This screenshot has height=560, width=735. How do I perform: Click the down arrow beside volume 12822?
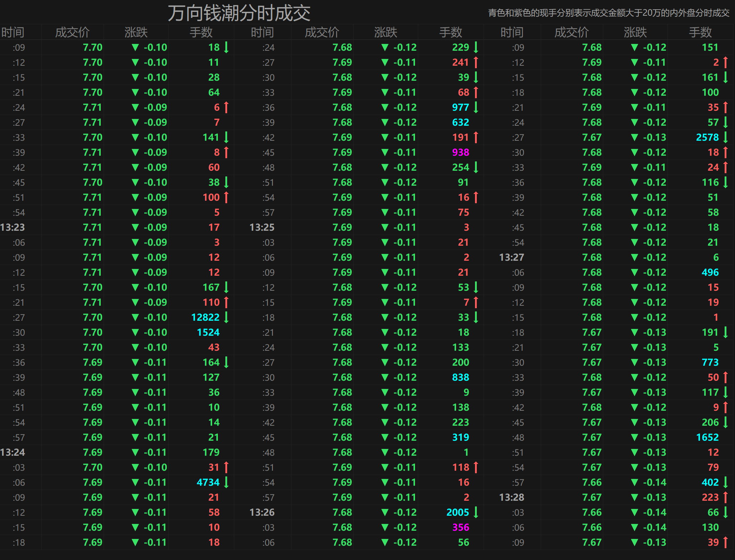(x=226, y=317)
